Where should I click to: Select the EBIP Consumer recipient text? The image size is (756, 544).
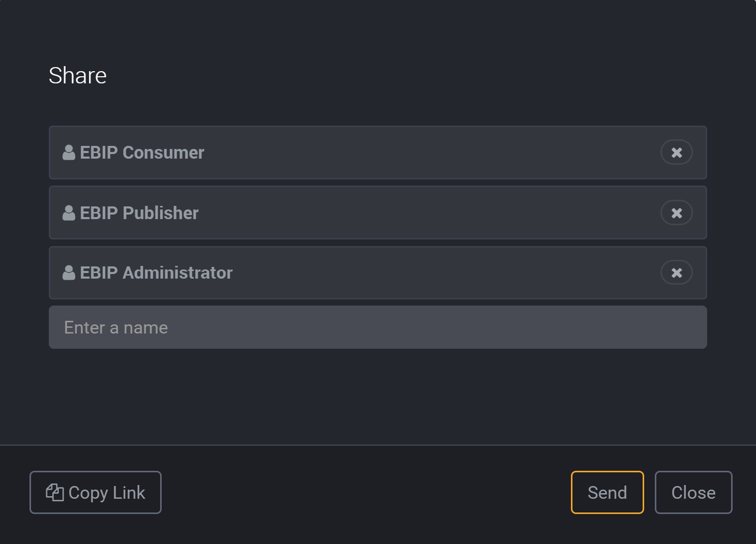point(142,153)
